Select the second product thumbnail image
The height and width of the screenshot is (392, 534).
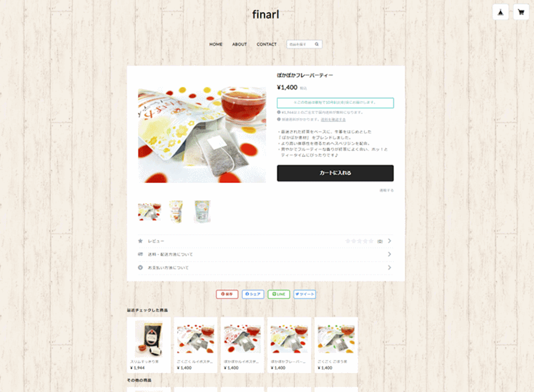point(176,211)
